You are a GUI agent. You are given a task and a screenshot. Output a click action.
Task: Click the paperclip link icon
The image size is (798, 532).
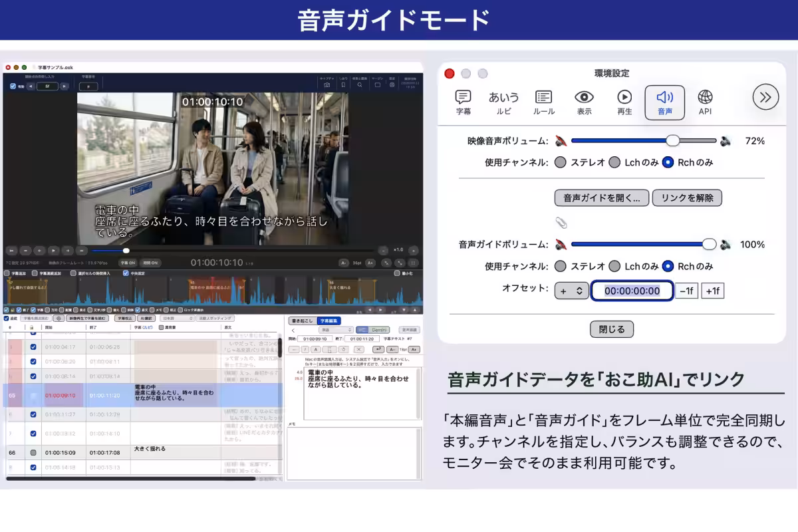tap(561, 223)
